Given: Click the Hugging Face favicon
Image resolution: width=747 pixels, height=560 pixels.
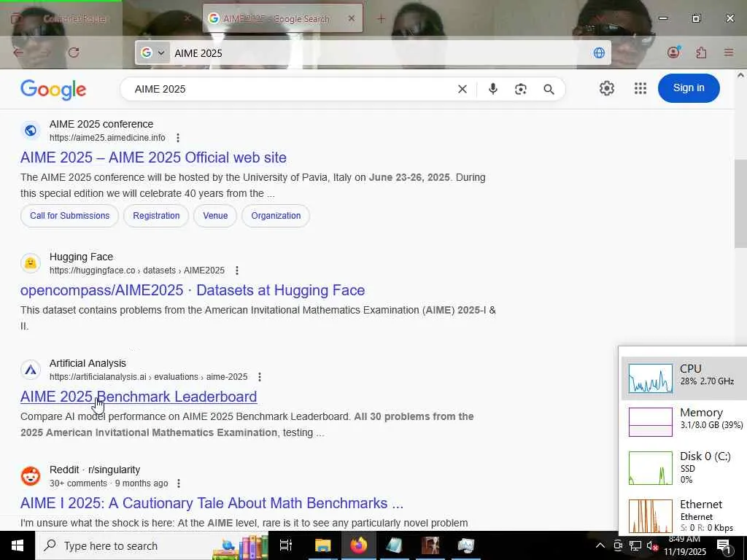Looking at the screenshot, I should point(31,263).
